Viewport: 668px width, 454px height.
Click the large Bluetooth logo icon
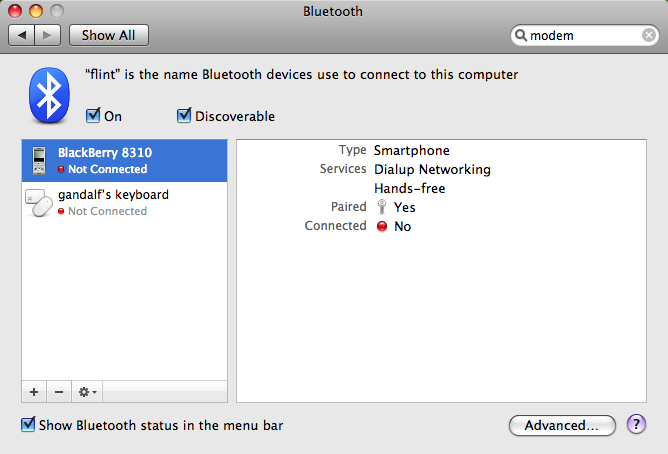click(x=49, y=95)
